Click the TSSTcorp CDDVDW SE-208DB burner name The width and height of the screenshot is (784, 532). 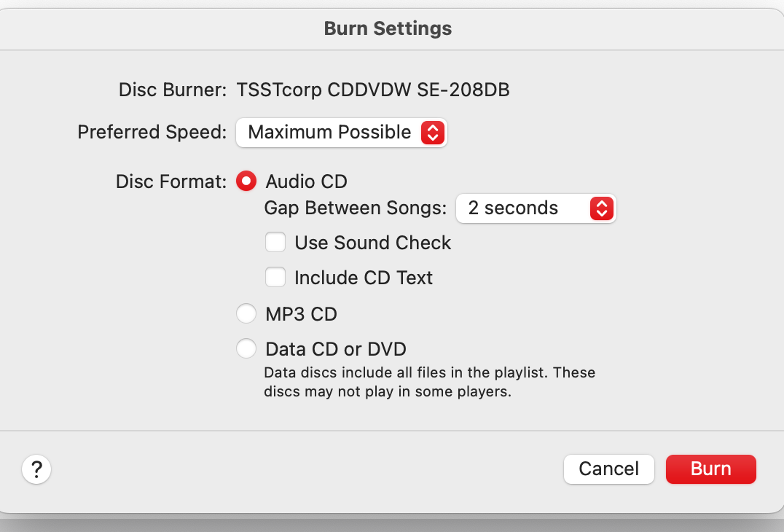373,90
